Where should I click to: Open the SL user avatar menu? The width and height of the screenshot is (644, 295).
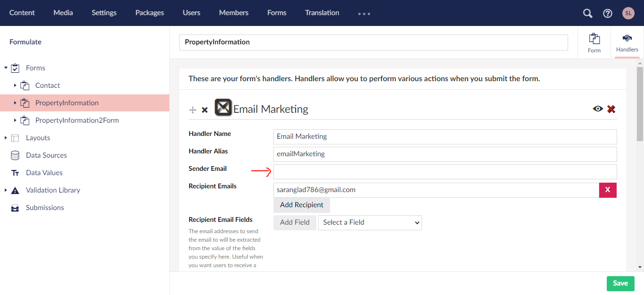click(628, 13)
